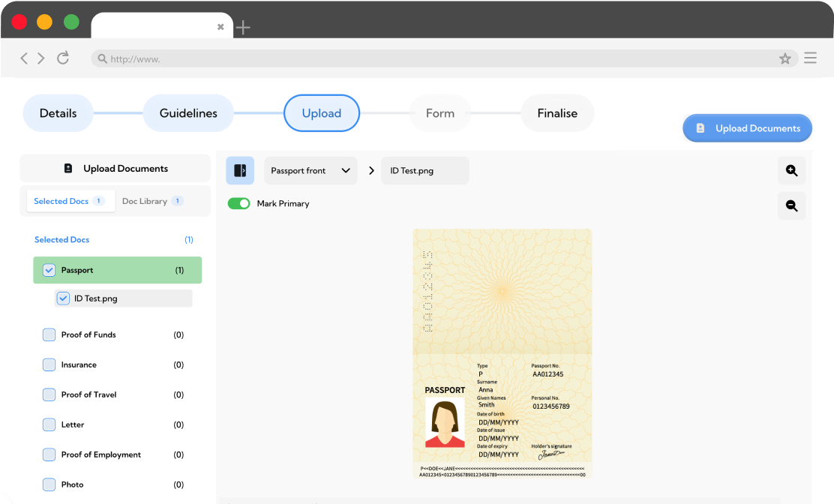
Task: Click the zoom in magnifier icon
Action: (791, 170)
